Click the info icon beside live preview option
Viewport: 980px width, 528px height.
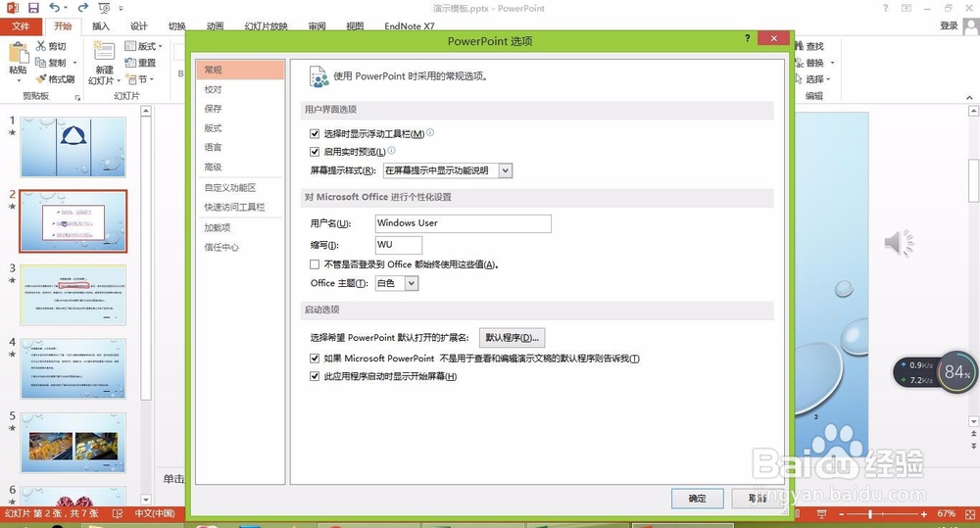click(391, 150)
